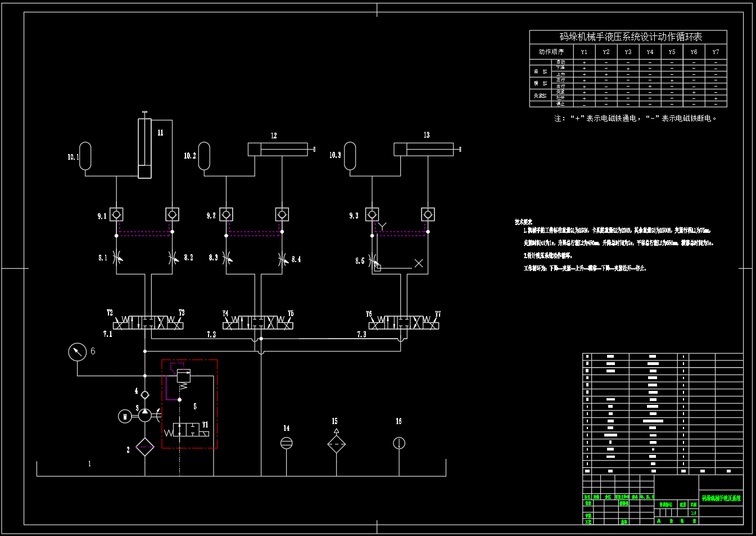Click the Y5 column header in table
The width and height of the screenshot is (756, 536).
(672, 52)
